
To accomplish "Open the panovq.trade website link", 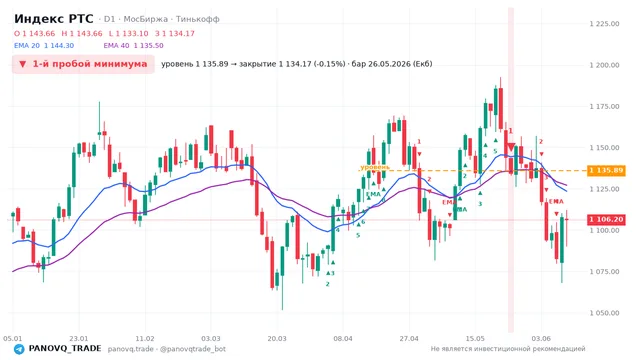I will coord(131,349).
